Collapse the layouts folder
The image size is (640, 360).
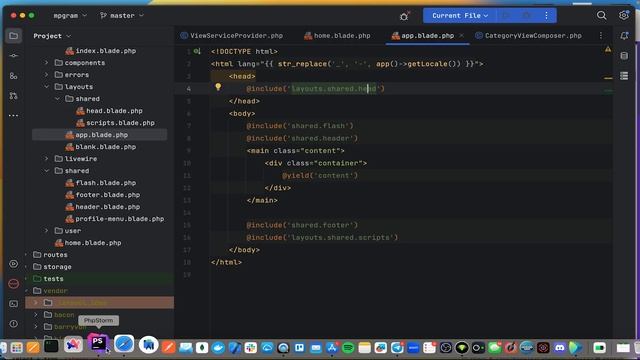47,87
